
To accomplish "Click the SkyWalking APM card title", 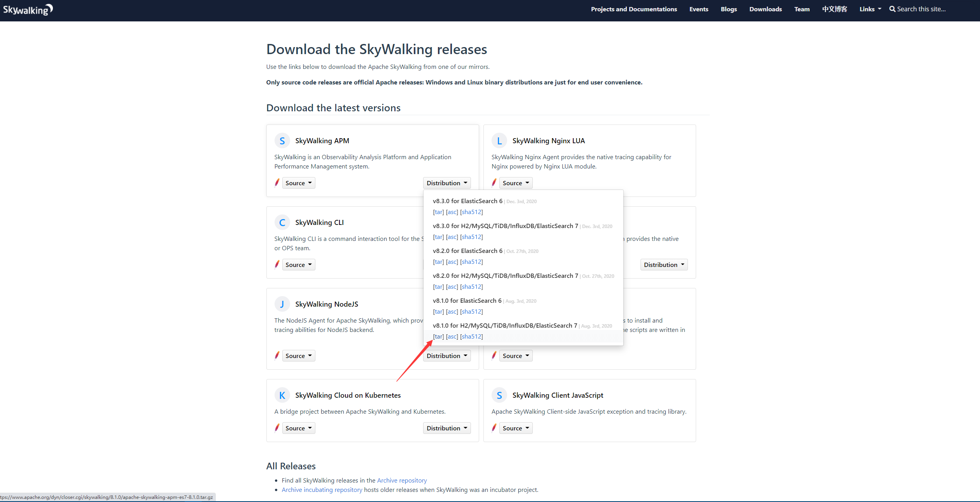I will (x=322, y=141).
